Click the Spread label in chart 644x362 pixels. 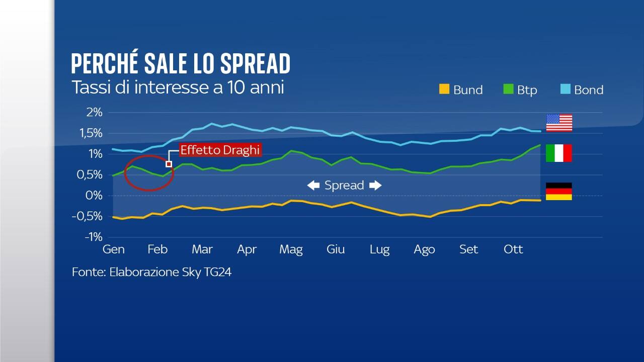344,186
